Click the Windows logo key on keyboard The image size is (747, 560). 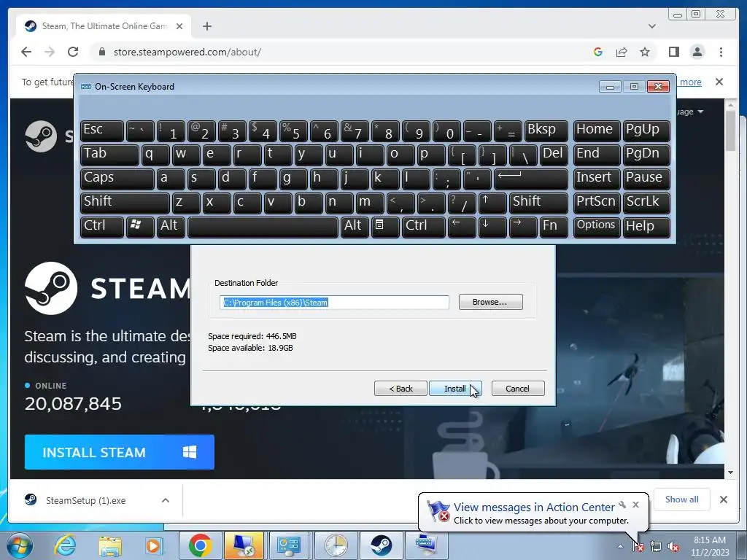139,227
